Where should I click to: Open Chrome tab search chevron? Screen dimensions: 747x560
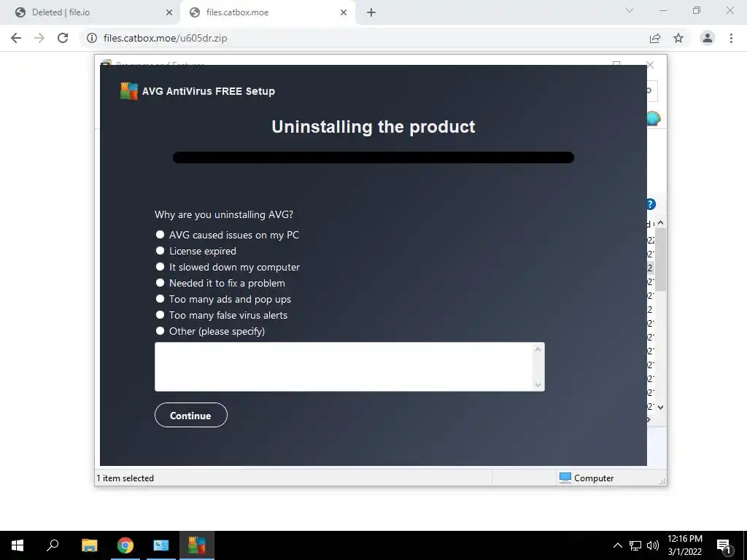click(x=630, y=10)
